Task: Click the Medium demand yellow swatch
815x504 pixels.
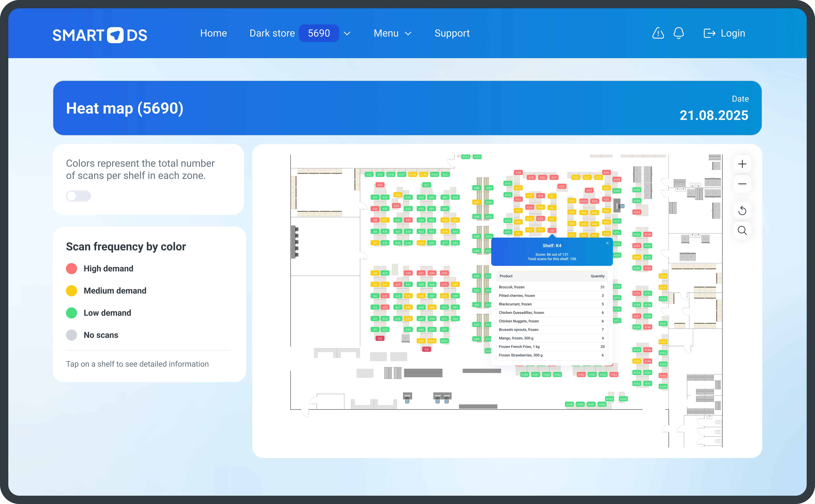Action: pos(71,291)
